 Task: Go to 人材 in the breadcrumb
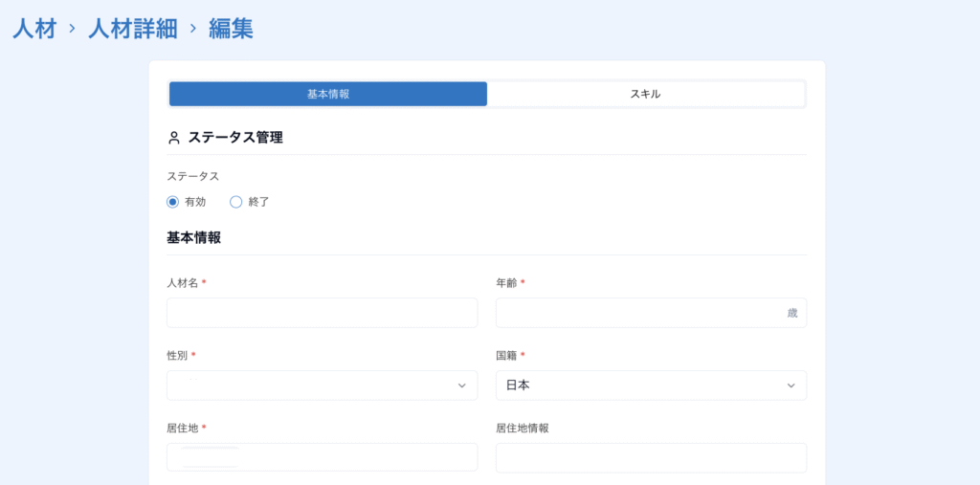34,29
